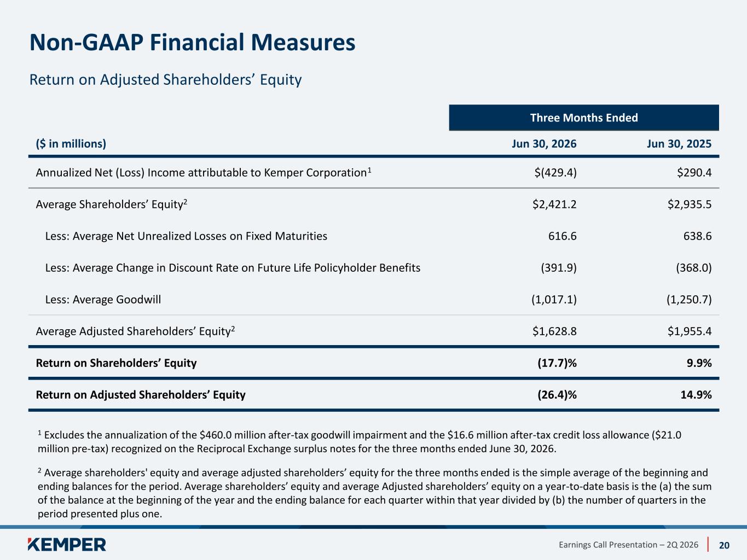
Task: Click the Return on Shareholders' Equity label
Action: tap(116, 363)
